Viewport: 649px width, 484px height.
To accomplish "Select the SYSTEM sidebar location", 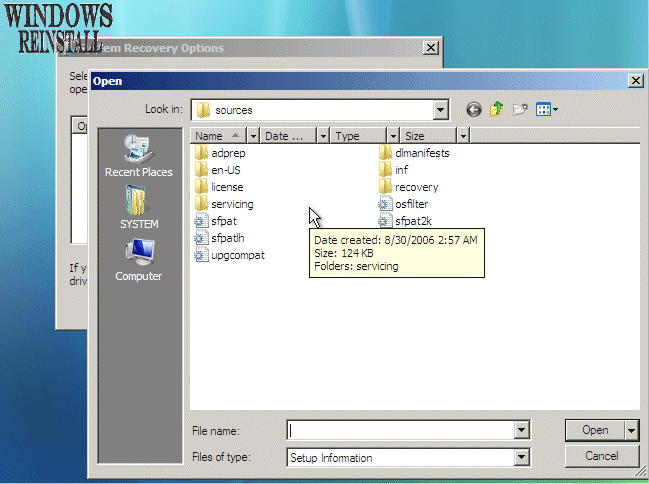I will pyautogui.click(x=138, y=208).
